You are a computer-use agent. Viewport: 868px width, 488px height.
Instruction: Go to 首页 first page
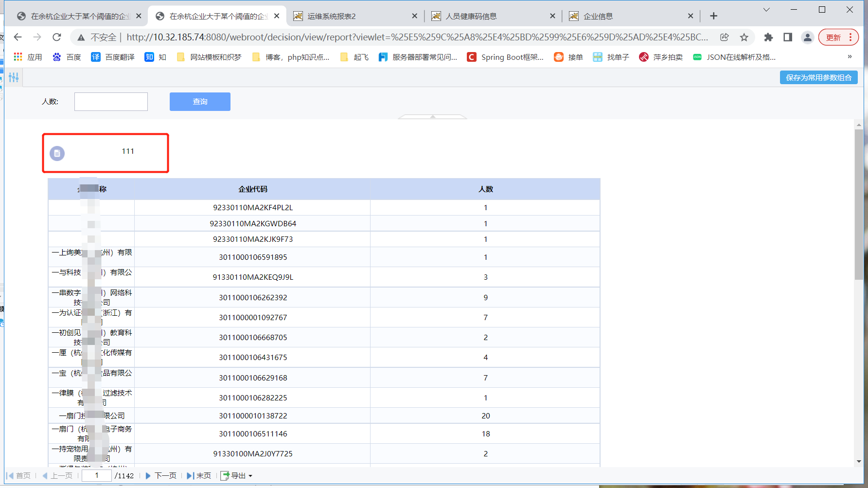[18, 476]
